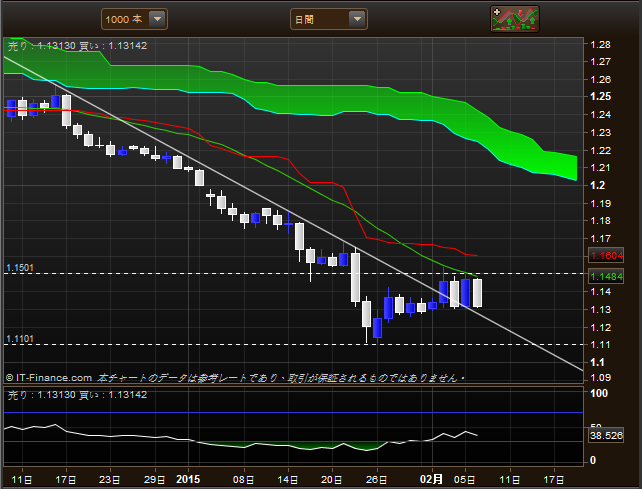The image size is (642, 489).
Task: Click the 1.1501 horizontal line label
Action: tap(20, 268)
